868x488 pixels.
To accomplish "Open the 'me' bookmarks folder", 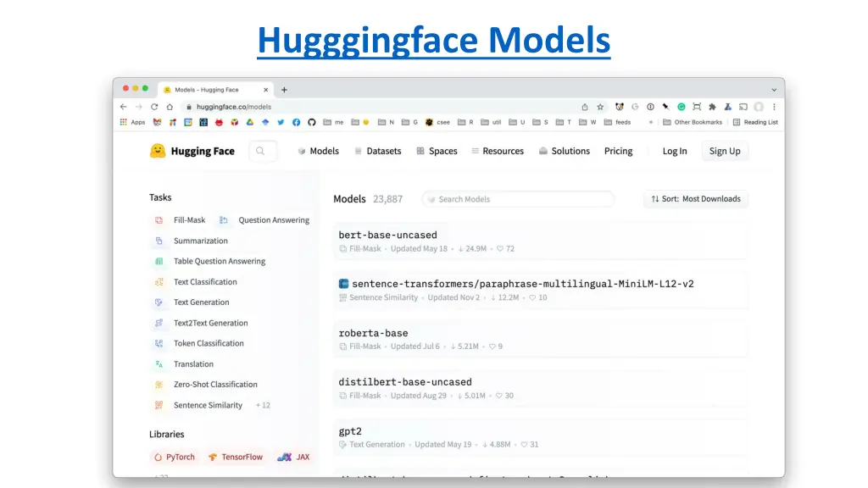I will [334, 122].
